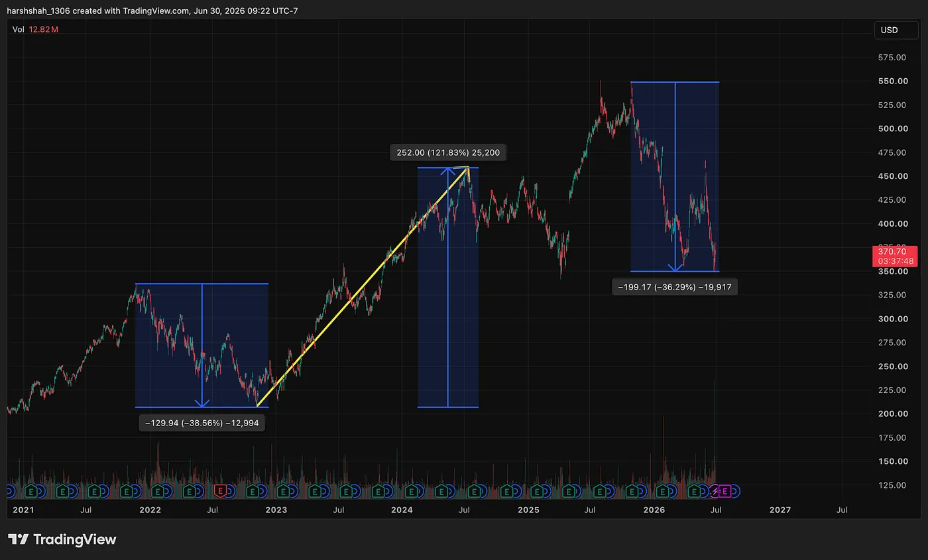Viewport: 928px width, 560px height.
Task: Click the harshshah_1306 created with TradingView.com caption
Action: coord(152,11)
